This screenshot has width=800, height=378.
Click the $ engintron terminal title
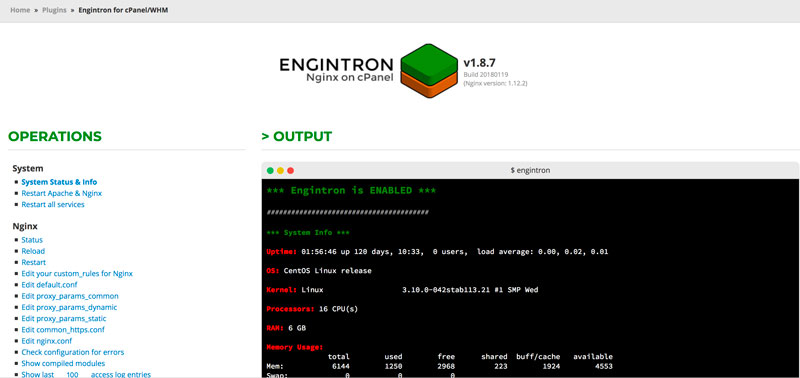coord(531,170)
